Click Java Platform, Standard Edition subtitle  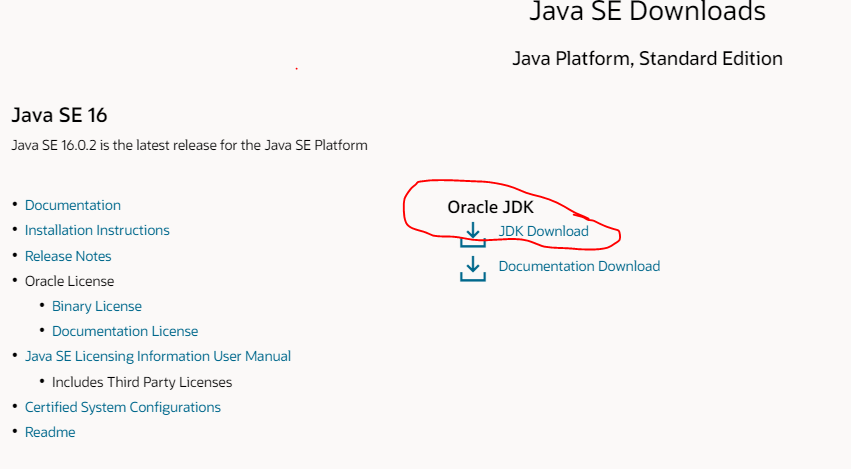click(x=647, y=59)
